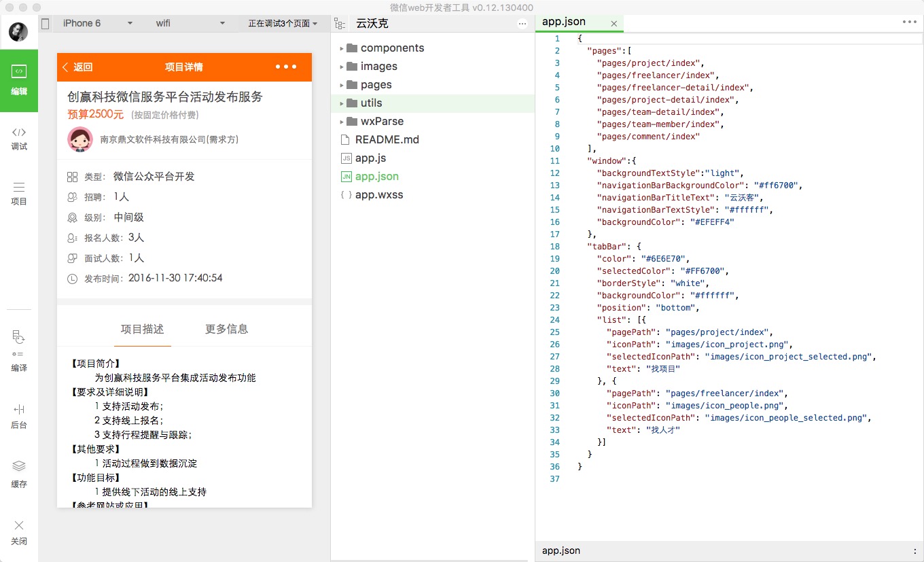Open file tree more options menu
Viewport: 924px width, 562px height.
pos(522,24)
